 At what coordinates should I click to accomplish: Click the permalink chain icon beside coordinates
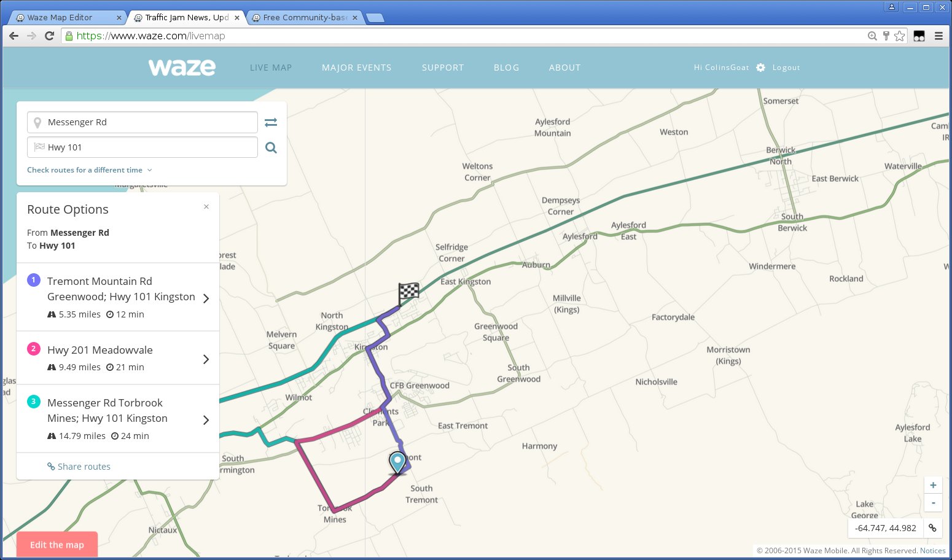pos(932,528)
